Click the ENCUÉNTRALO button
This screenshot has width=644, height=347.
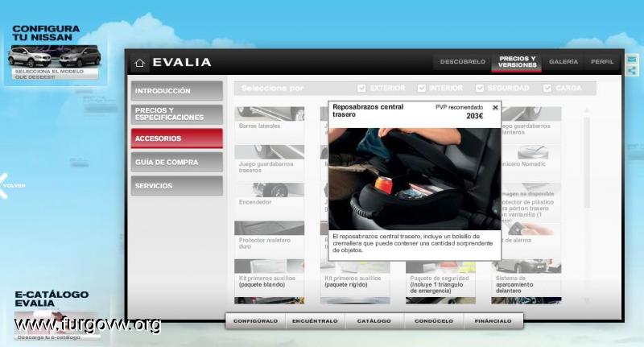pyautogui.click(x=315, y=321)
